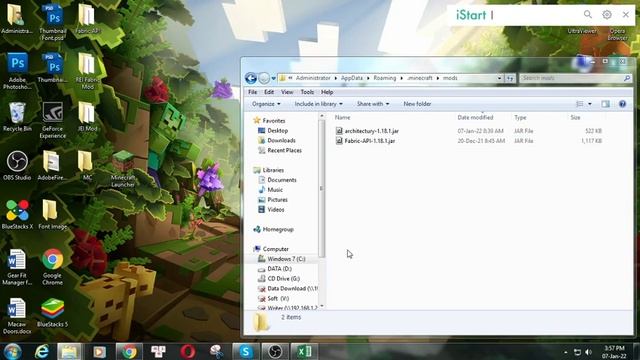Click the Windows Start orb
Image resolution: width=640 pixels, height=360 pixels.
click(x=12, y=351)
